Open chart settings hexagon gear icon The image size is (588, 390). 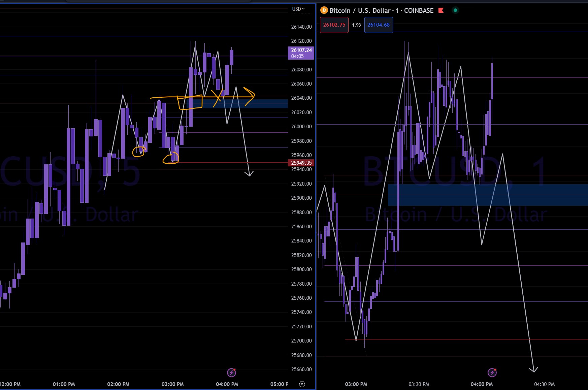(x=302, y=384)
